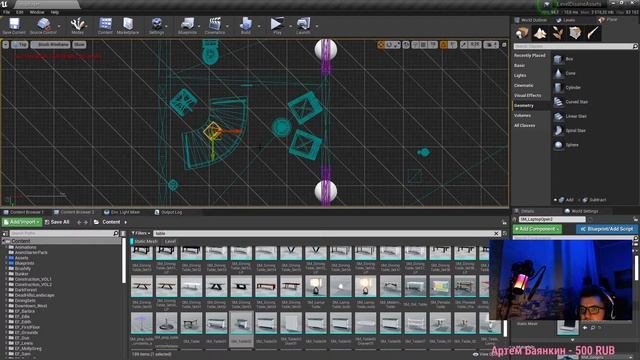
Task: Open Settings dropdown arrow
Action: (x=167, y=26)
